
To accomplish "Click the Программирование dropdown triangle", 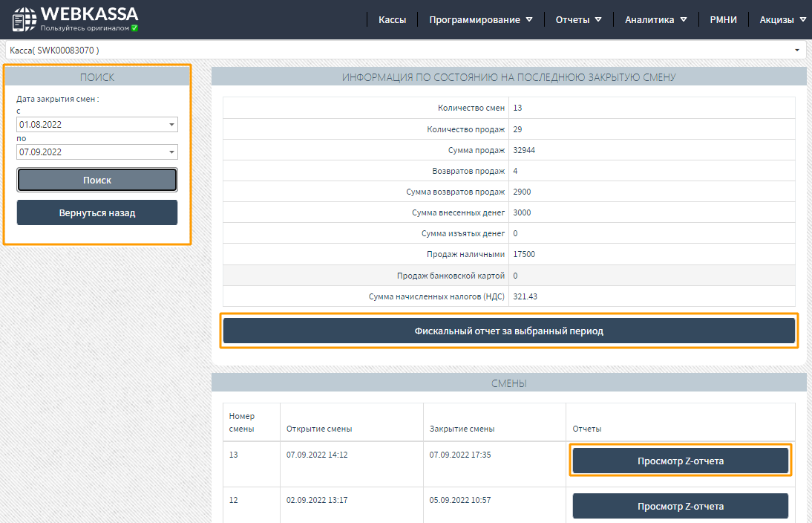I will pos(529,20).
